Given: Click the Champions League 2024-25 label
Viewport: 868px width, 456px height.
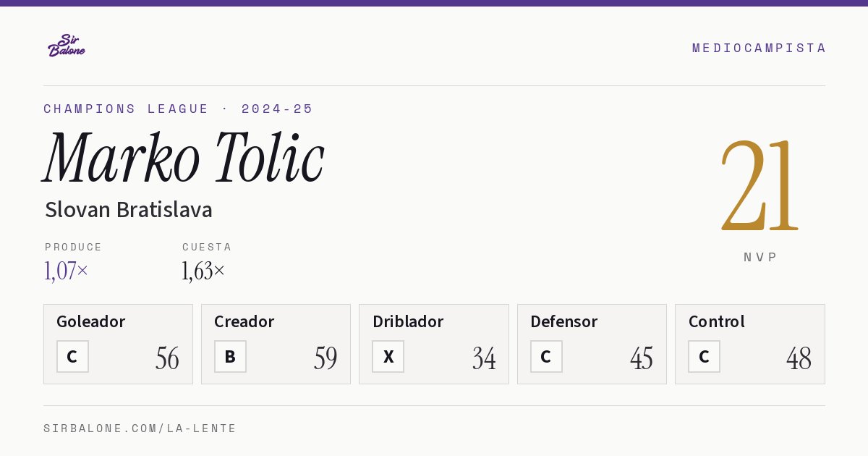Looking at the screenshot, I should pyautogui.click(x=178, y=109).
